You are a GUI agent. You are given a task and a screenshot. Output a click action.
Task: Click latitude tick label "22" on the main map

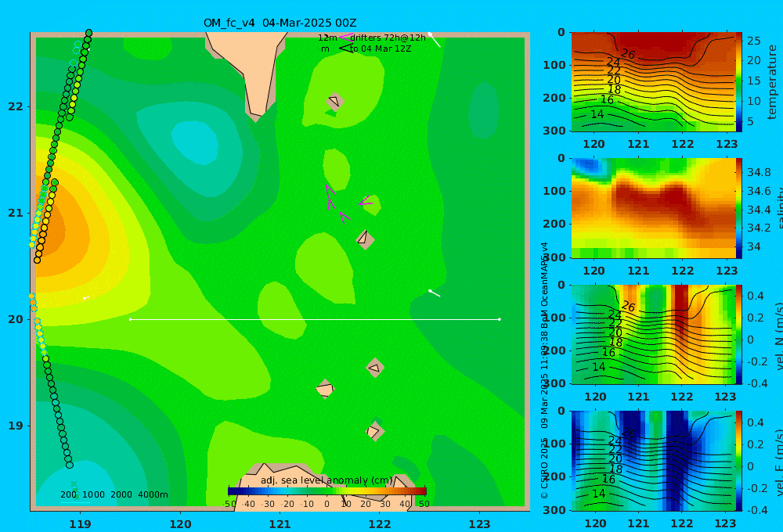[x=16, y=106]
